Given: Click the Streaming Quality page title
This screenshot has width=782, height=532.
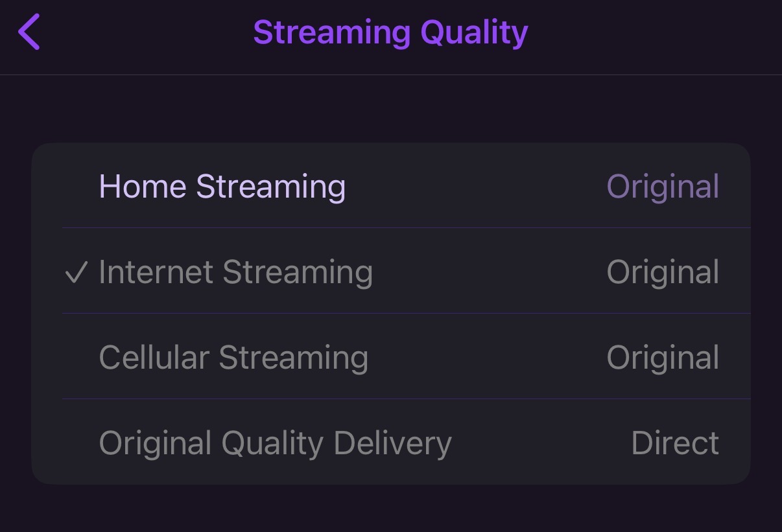Looking at the screenshot, I should (390, 32).
